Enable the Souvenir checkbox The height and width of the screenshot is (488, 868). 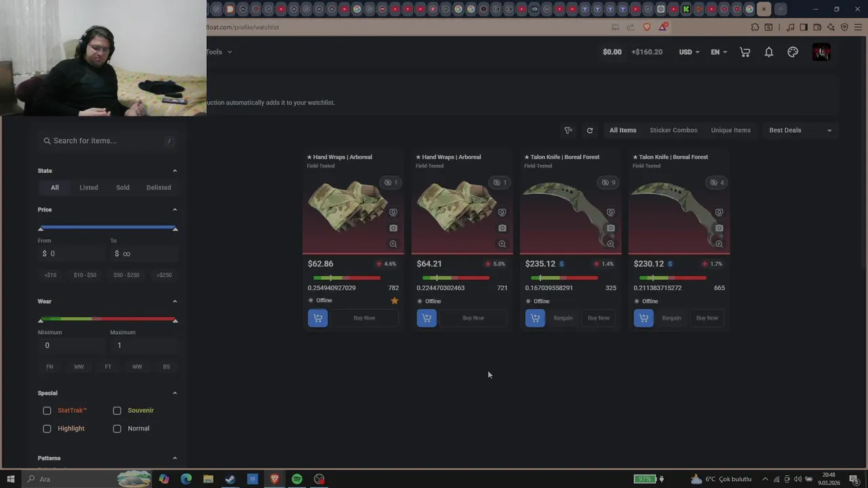117,411
